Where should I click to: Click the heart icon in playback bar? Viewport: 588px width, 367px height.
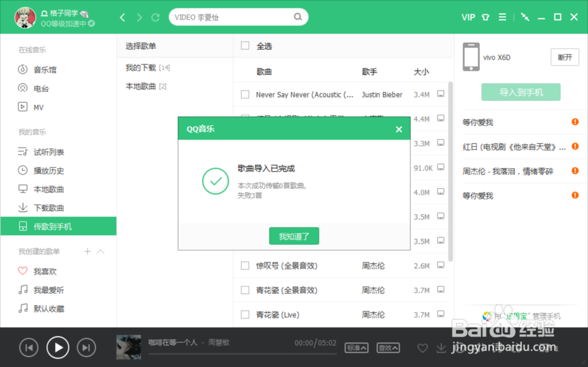422,348
